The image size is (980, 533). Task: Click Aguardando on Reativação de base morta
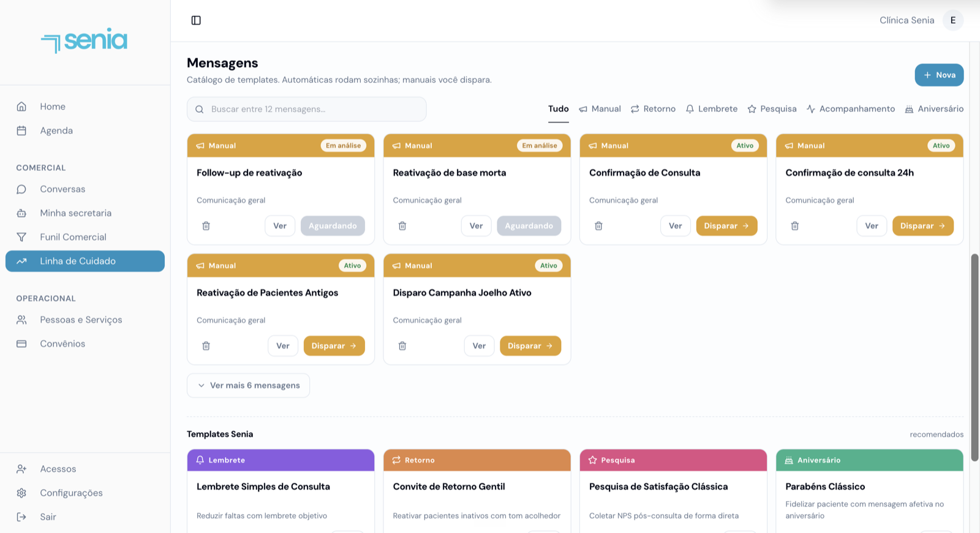coord(529,226)
